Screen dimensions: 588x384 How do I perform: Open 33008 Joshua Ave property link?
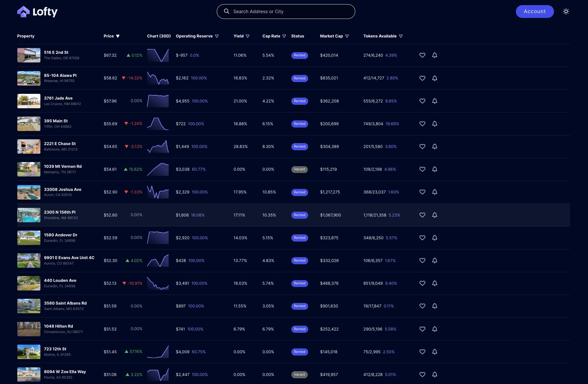tap(63, 189)
